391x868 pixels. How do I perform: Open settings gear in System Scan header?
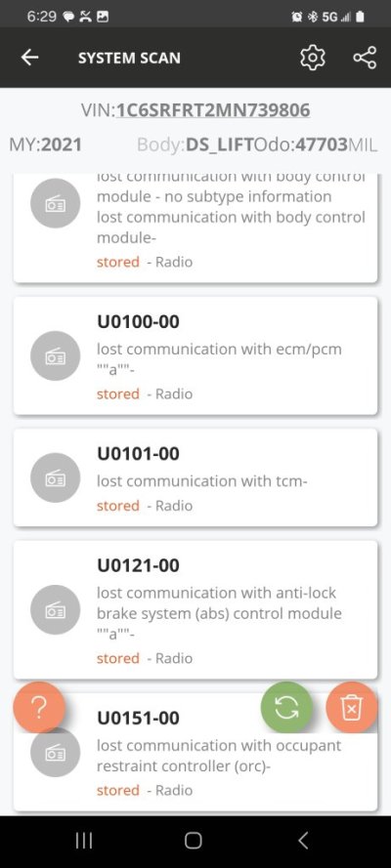pos(313,58)
